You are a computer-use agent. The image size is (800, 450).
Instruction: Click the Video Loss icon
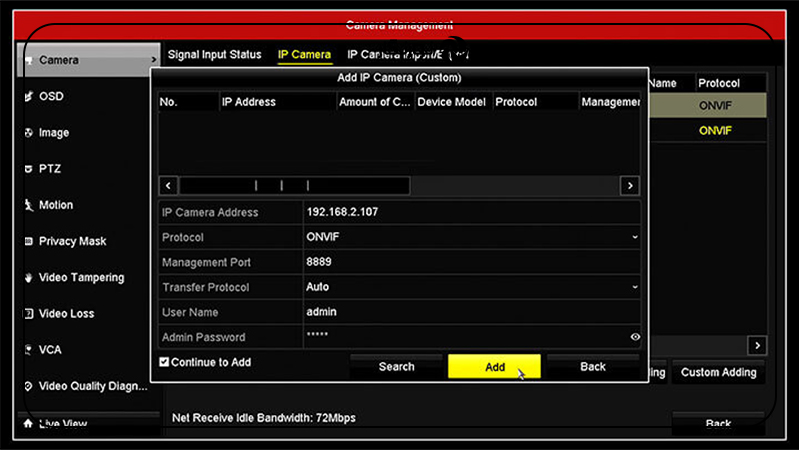[28, 314]
